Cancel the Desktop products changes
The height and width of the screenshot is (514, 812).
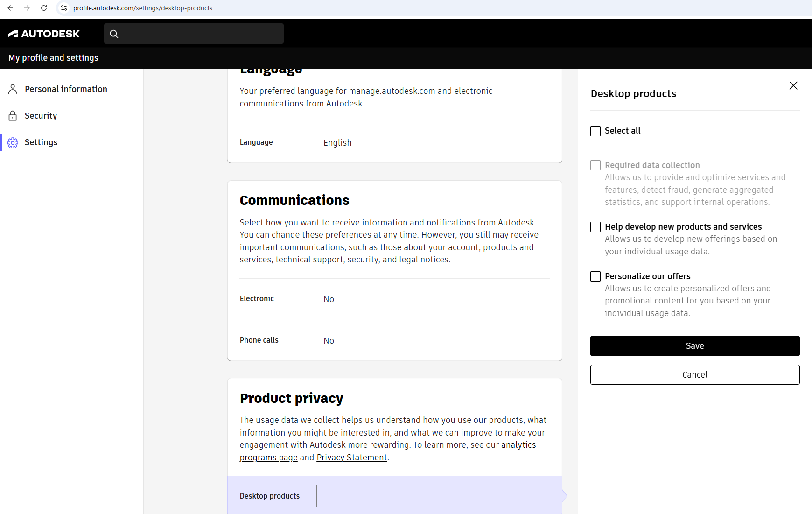pos(694,374)
